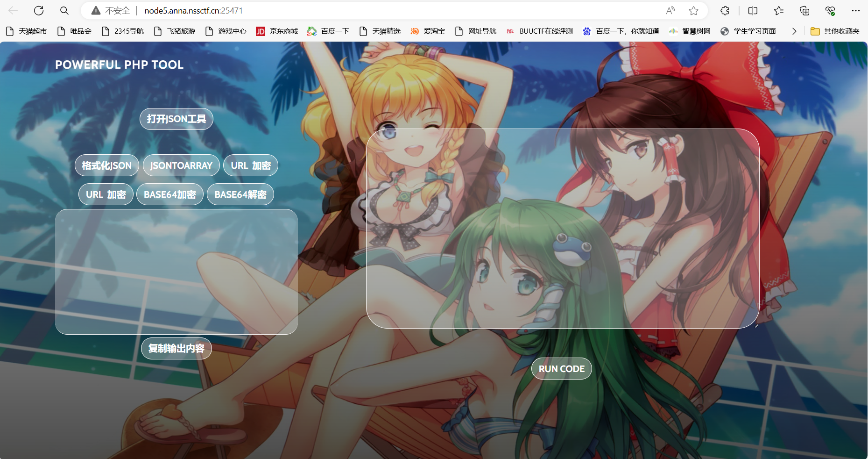Open the 智慧树网 bookmark
Image resolution: width=868 pixels, height=459 pixels.
(690, 31)
